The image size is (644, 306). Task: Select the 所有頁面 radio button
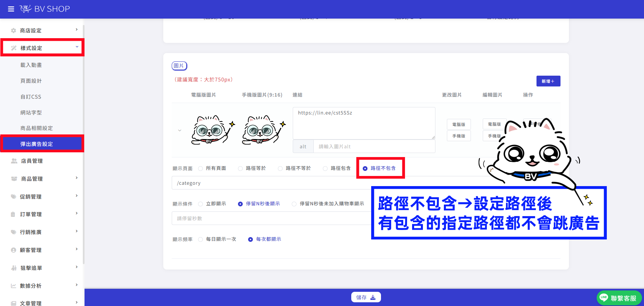(200, 169)
